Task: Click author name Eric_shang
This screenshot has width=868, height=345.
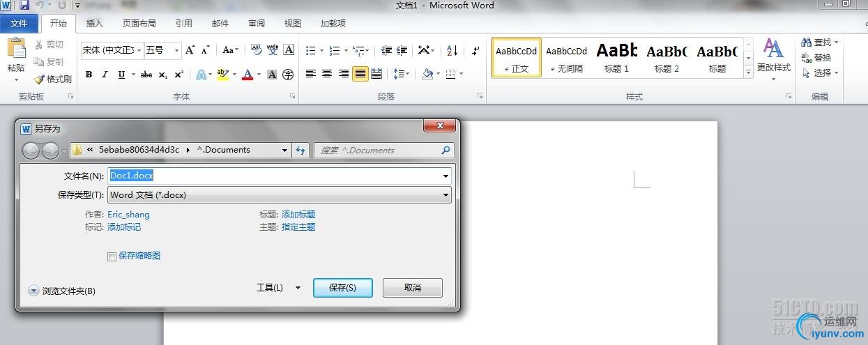Action: pyautogui.click(x=128, y=215)
